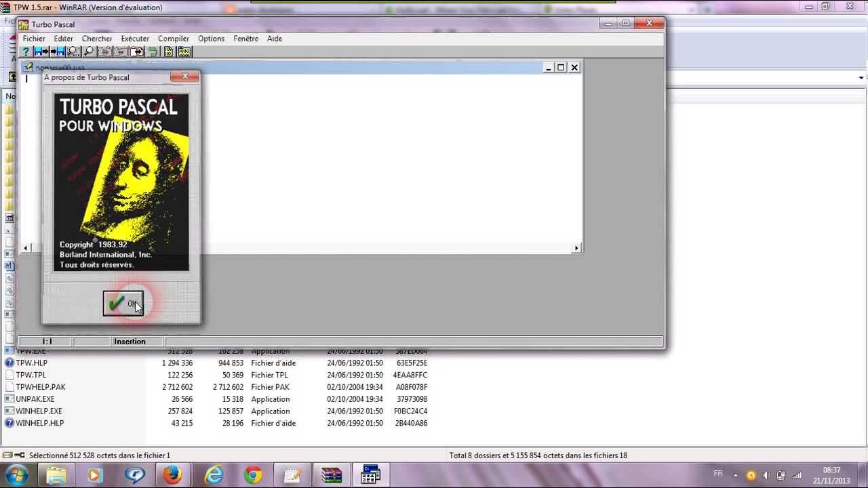This screenshot has width=868, height=488.
Task: Maximize the inner editor document window
Action: tap(561, 67)
